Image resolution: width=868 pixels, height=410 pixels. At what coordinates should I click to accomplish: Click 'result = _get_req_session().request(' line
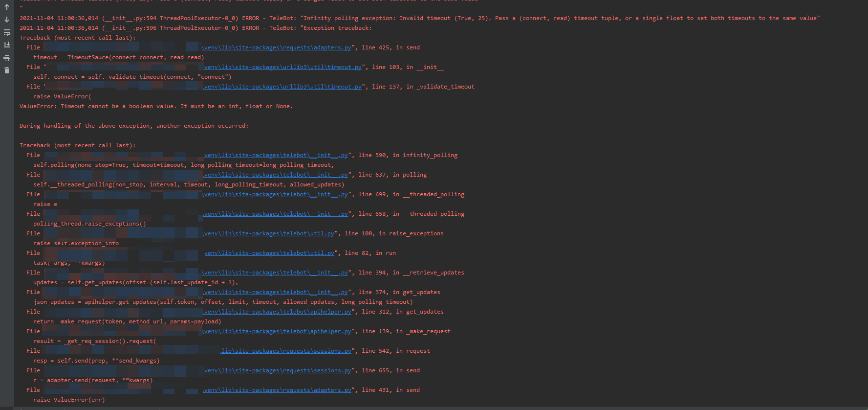coord(95,341)
